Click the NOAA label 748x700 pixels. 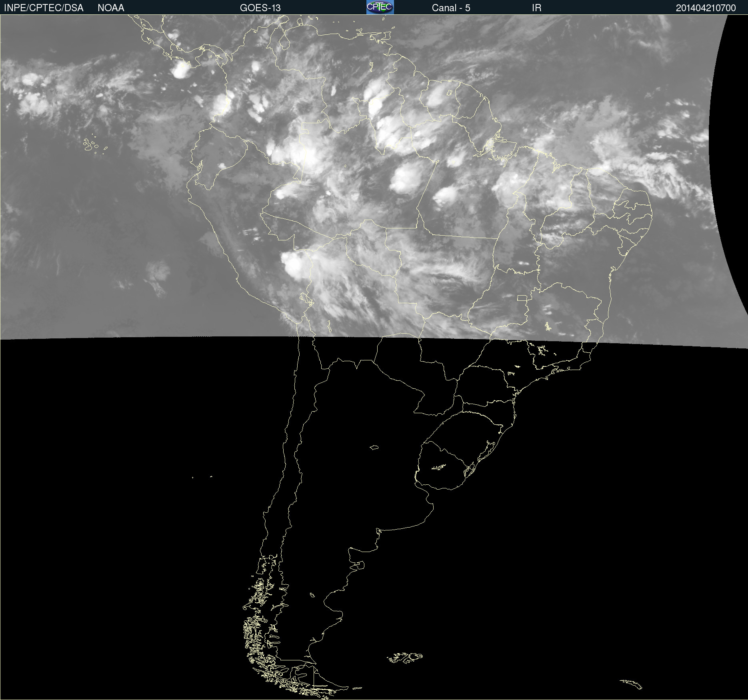pyautogui.click(x=111, y=8)
